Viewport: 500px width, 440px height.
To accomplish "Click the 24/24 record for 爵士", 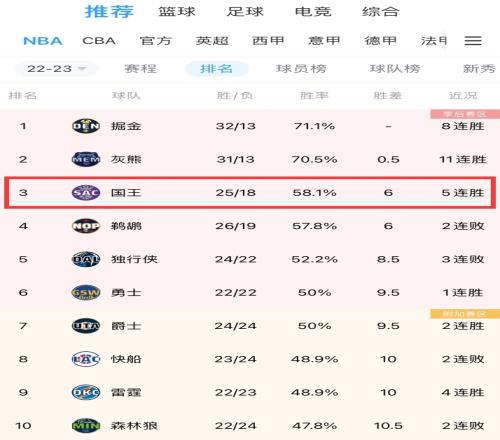I will coord(235,326).
